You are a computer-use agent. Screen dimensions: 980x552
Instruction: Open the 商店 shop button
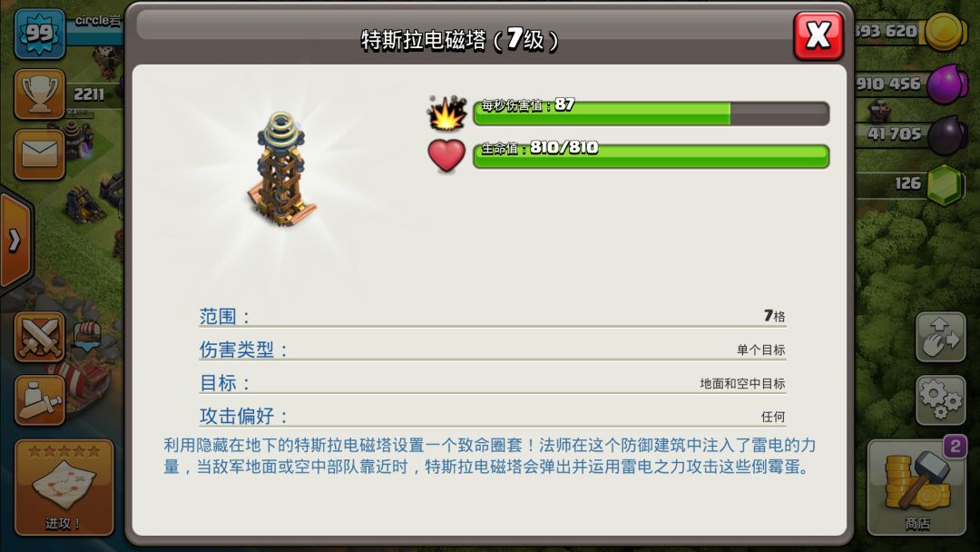point(916,487)
